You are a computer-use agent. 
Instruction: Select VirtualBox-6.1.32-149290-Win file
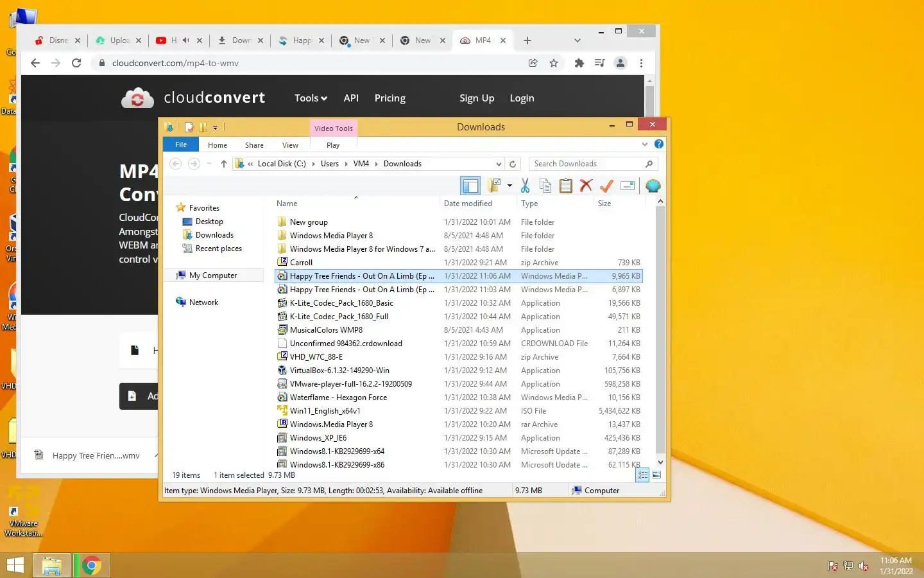pyautogui.click(x=339, y=371)
